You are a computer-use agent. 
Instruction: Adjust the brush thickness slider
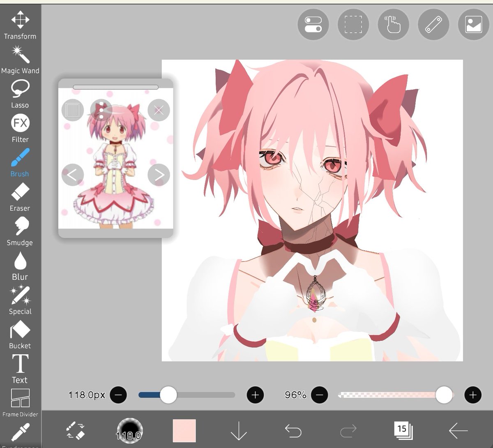click(x=187, y=395)
